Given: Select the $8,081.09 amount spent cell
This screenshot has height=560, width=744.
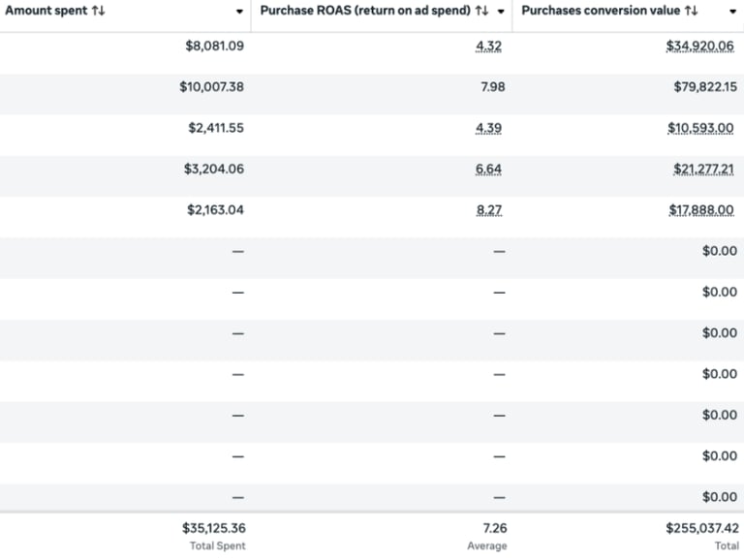Looking at the screenshot, I should (x=214, y=46).
